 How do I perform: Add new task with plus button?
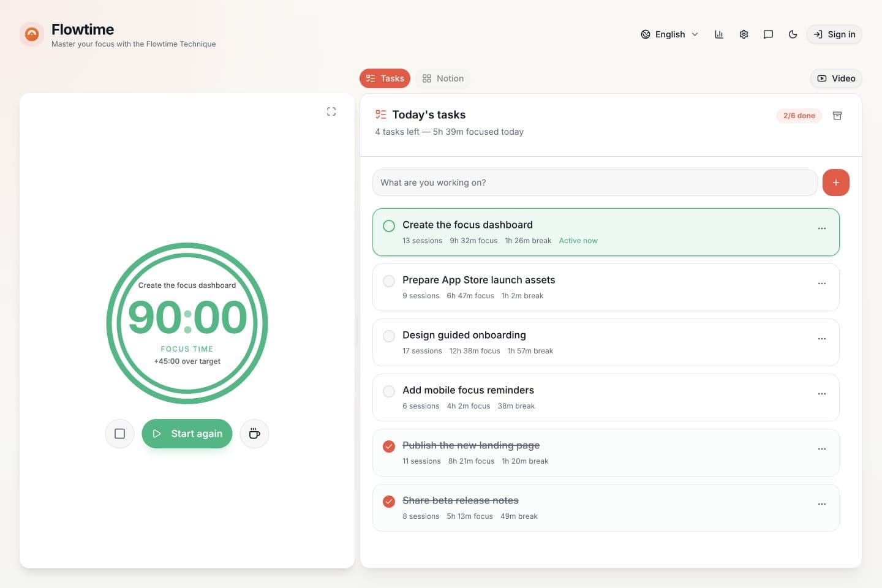835,183
